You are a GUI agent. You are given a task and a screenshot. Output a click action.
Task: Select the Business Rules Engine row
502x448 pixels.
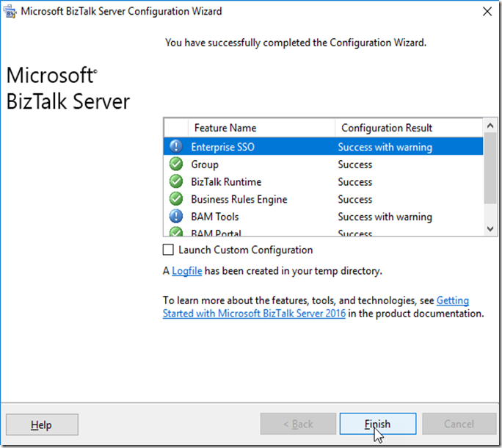[x=323, y=199]
